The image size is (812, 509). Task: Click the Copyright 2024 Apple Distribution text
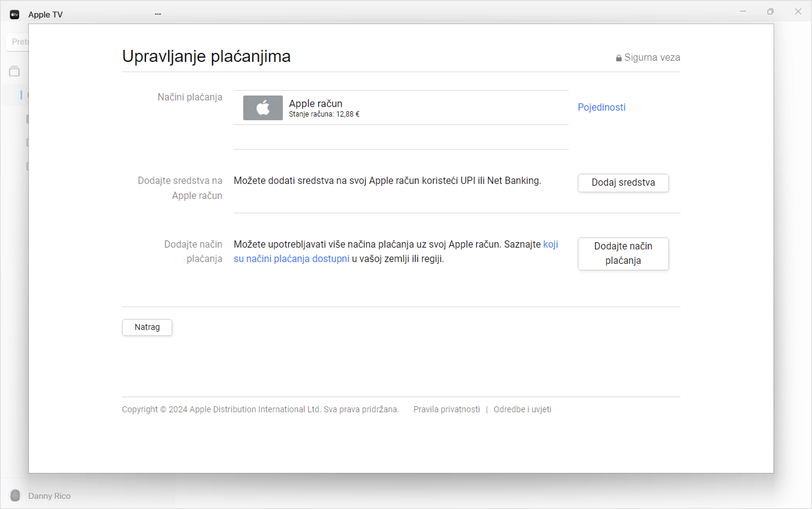(260, 409)
